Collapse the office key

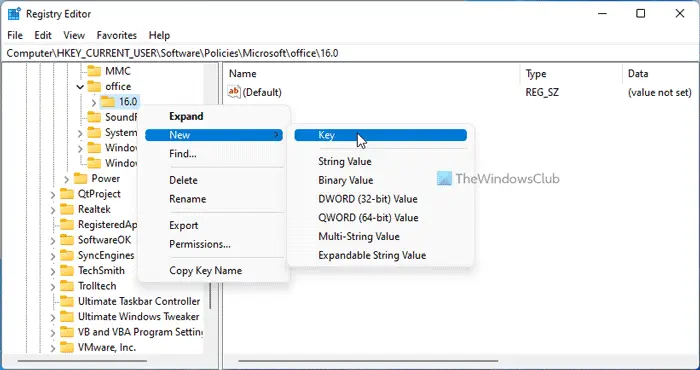(80, 87)
